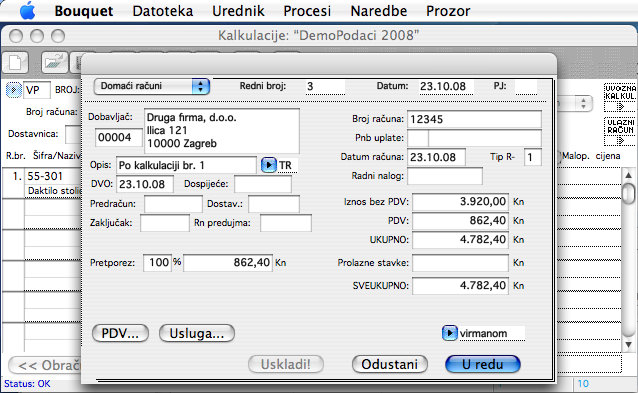The height and width of the screenshot is (393, 638).
Task: Click the Tip R- field
Action: point(533,157)
